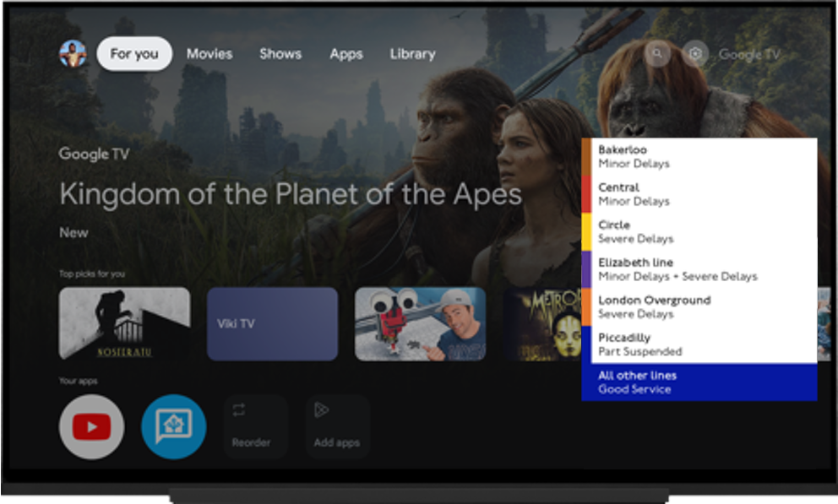Click the Google TV logo above the title
This screenshot has width=838, height=504.
click(x=94, y=154)
